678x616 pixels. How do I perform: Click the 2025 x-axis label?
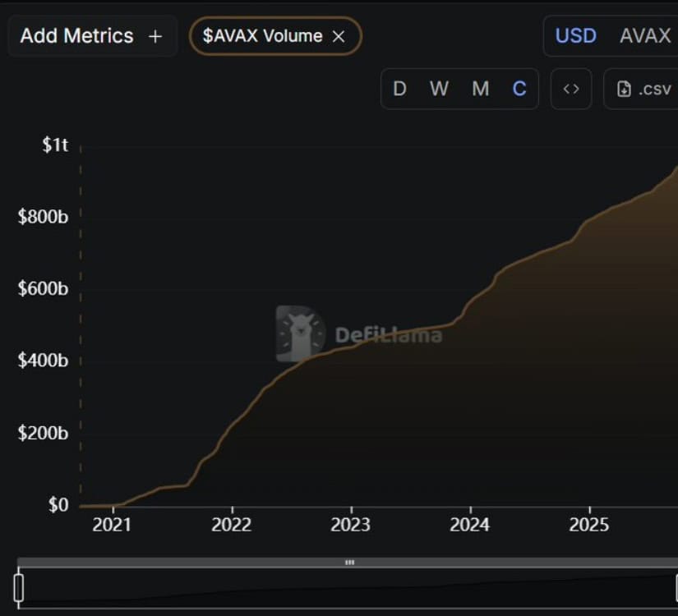click(x=589, y=525)
